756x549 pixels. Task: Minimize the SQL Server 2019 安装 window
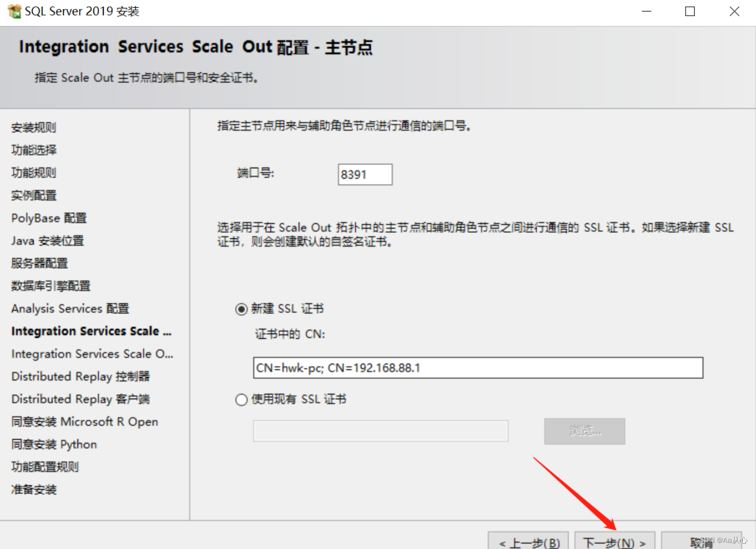pos(647,11)
